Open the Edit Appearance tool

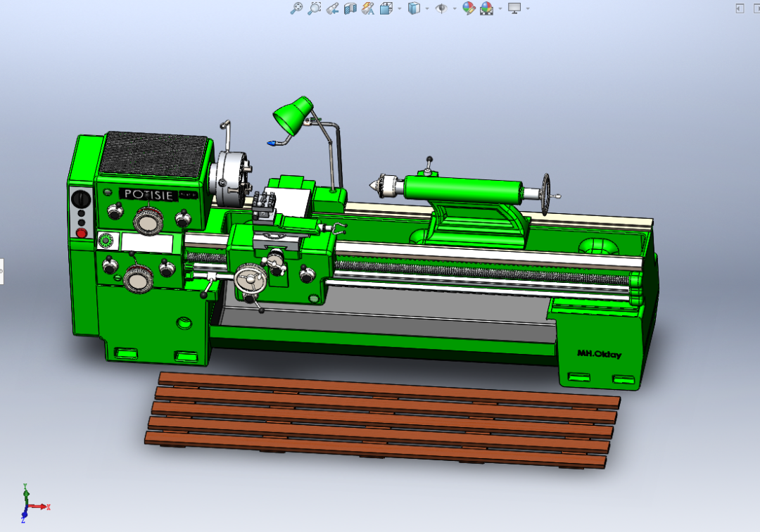469,8
